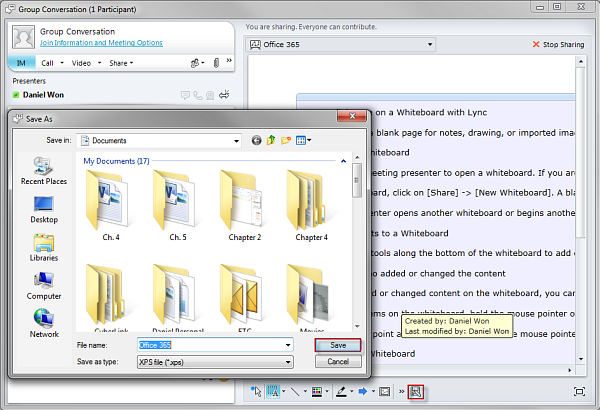Click the IM icon beside Daniel Won
Image resolution: width=600 pixels, height=410 pixels.
point(185,95)
